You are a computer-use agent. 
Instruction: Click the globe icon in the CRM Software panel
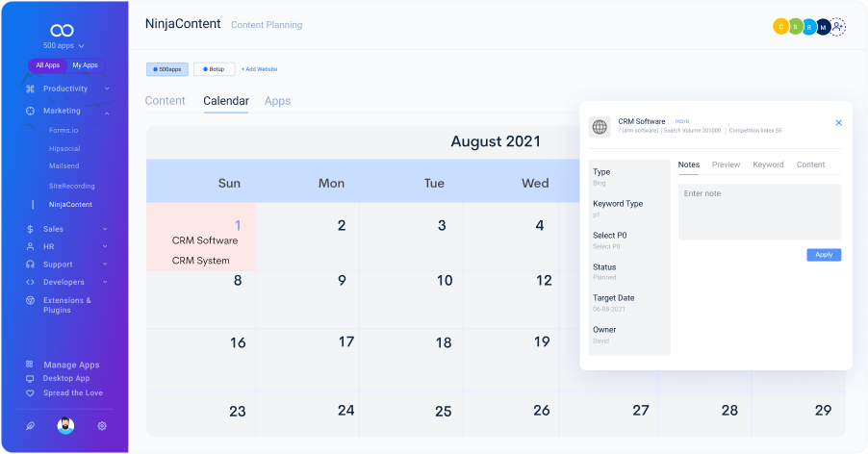pos(600,127)
